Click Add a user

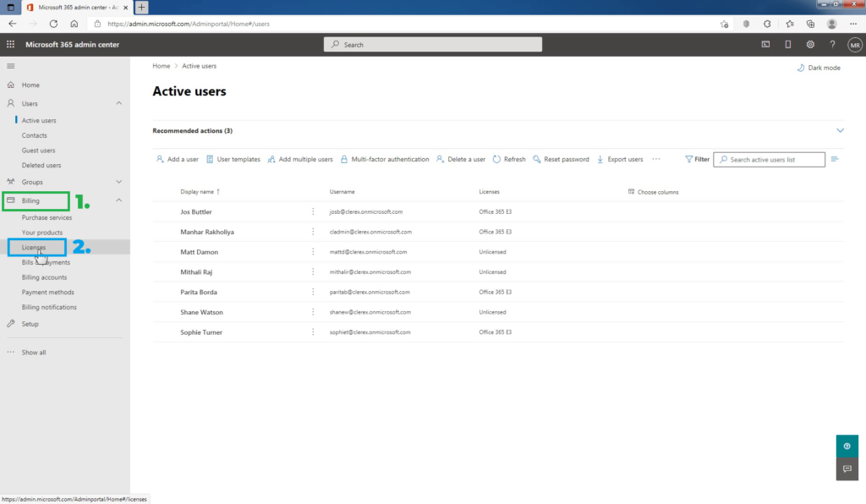(178, 159)
